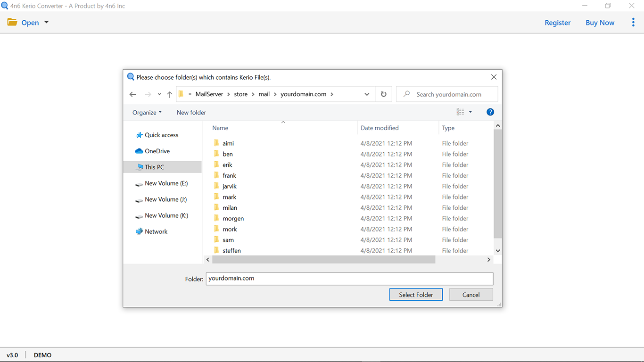Click the mail breadcrumb segment
The image size is (644, 362).
point(264,94)
